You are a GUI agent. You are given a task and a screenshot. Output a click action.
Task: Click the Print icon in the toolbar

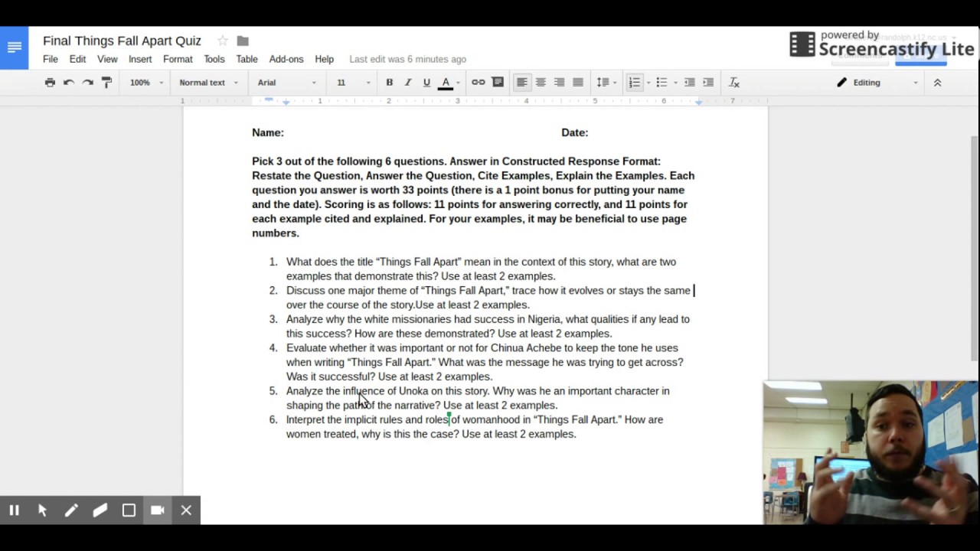point(50,82)
